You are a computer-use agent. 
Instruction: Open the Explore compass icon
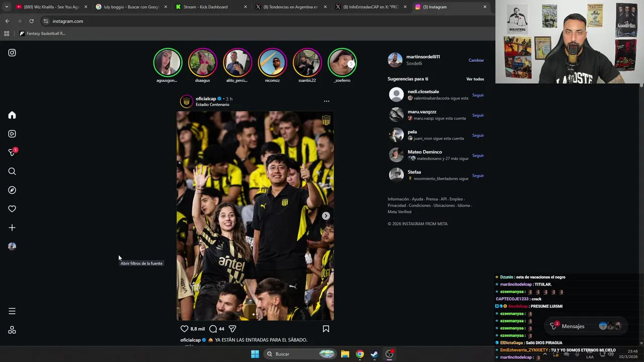tap(12, 190)
